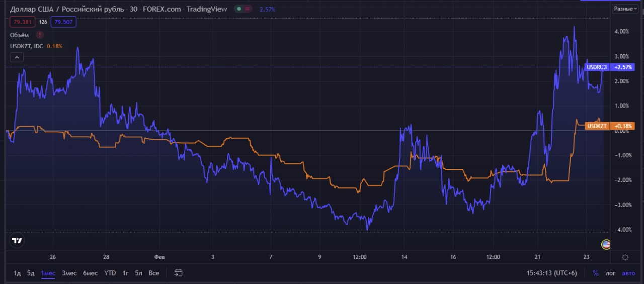This screenshot has width=644, height=284.
Task: Collapse the indicator legend chevron
Action: 17,57
